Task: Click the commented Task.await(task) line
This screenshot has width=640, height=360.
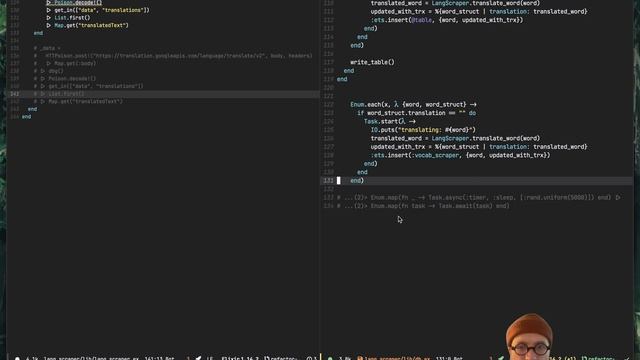Action: pyautogui.click(x=423, y=206)
